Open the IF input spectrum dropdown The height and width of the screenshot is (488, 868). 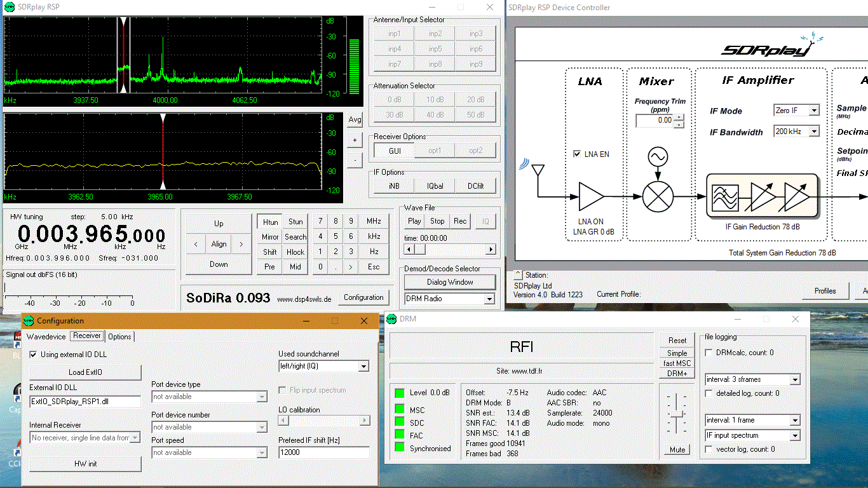pos(794,435)
